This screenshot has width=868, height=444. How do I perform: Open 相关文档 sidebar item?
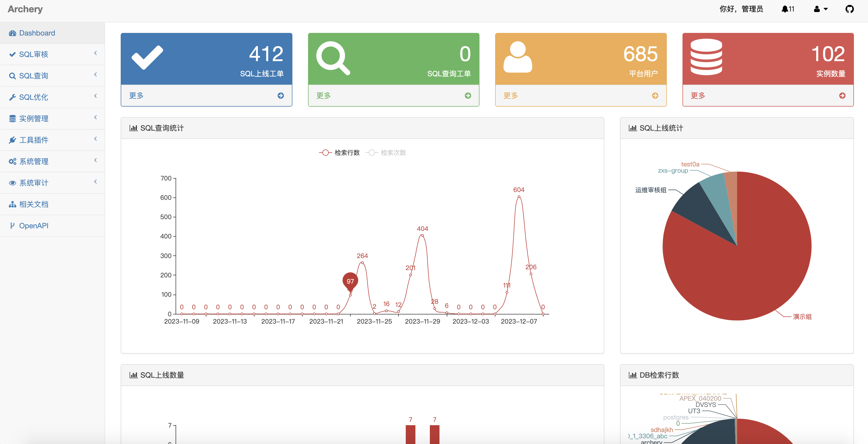click(x=52, y=204)
